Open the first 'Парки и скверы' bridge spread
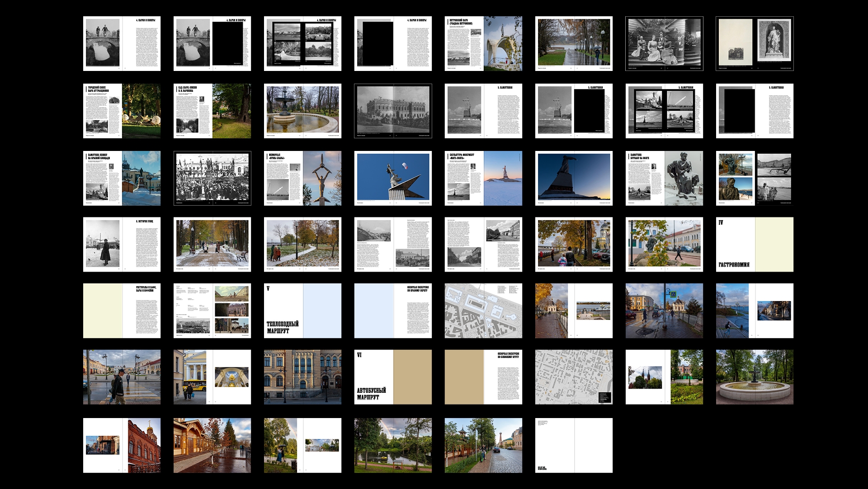The width and height of the screenshot is (868, 489). click(122, 43)
